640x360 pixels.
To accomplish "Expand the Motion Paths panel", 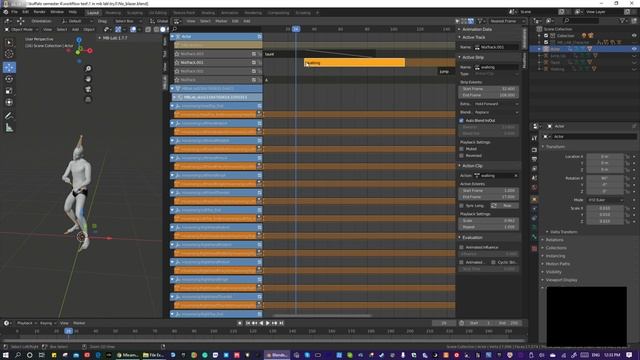I will point(557,264).
